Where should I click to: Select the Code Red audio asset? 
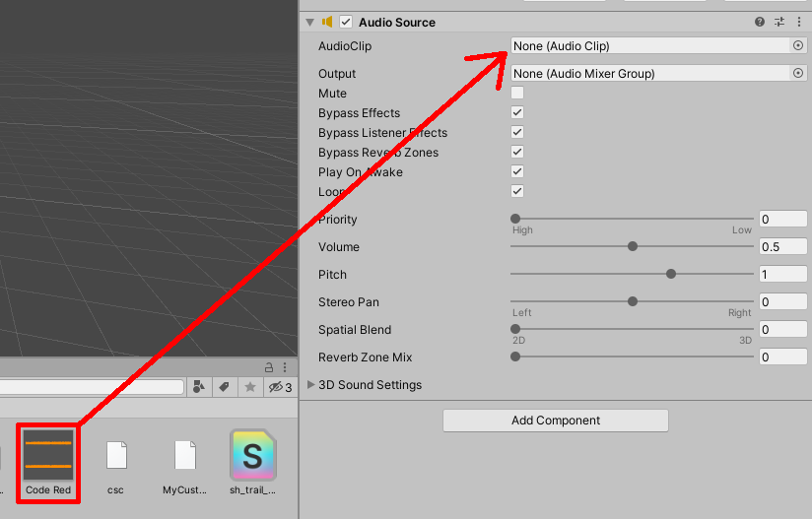[x=48, y=461]
